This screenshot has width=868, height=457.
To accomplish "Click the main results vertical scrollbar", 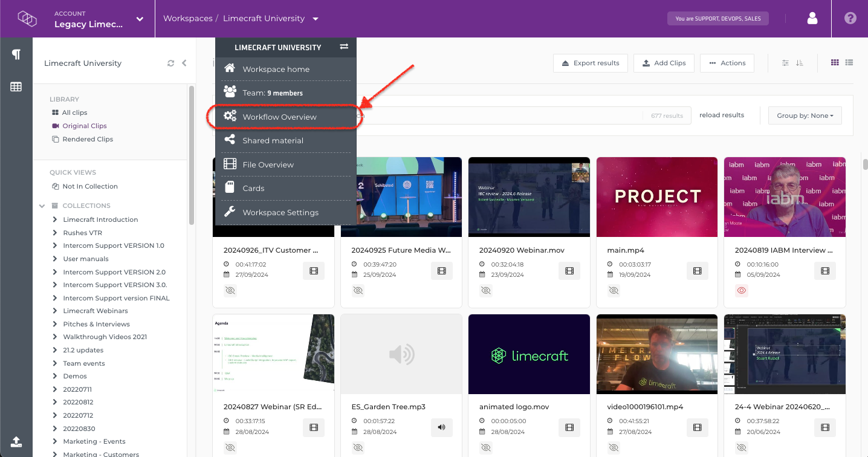I will click(x=865, y=165).
